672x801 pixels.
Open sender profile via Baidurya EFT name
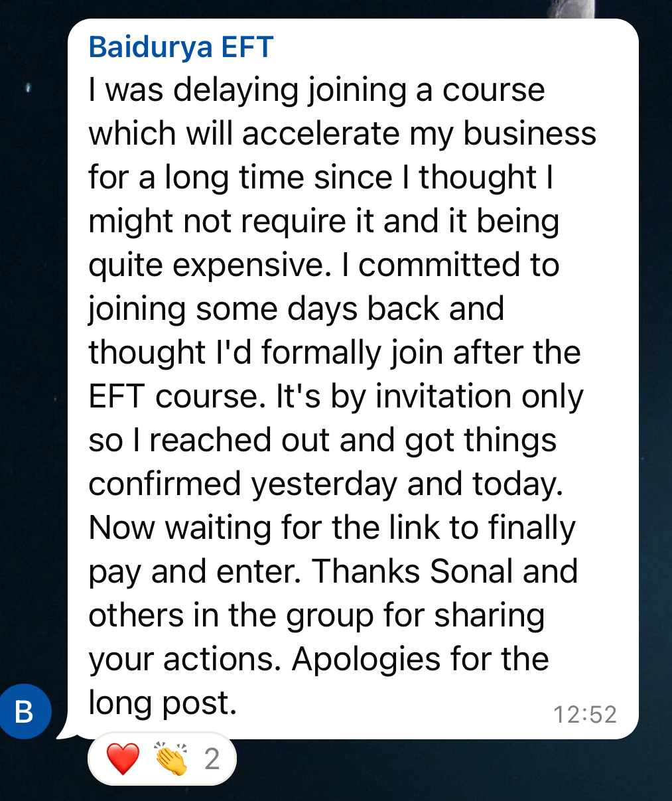[x=181, y=47]
